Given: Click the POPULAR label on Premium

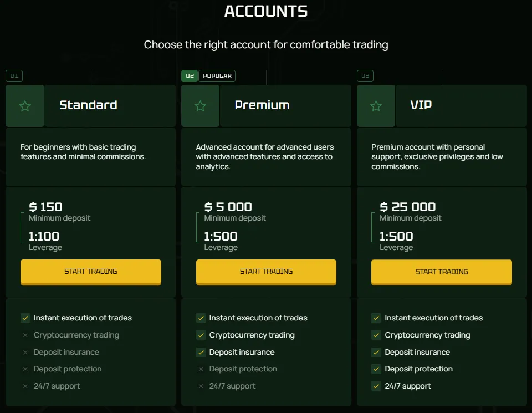Looking at the screenshot, I should (217, 76).
